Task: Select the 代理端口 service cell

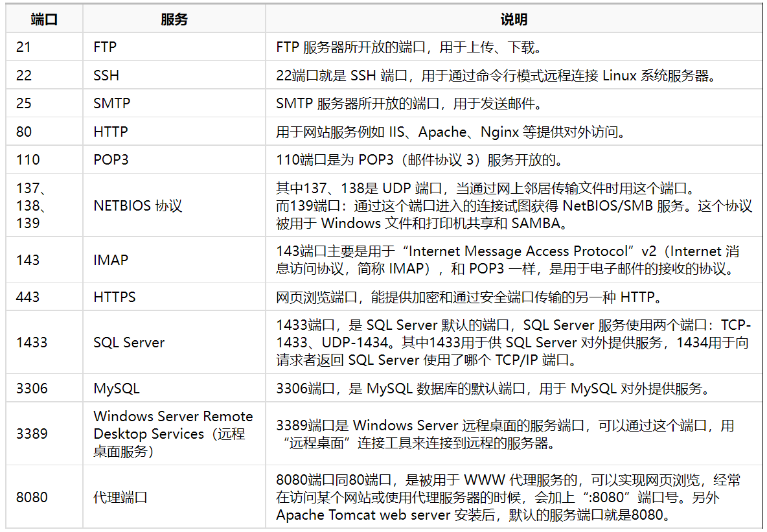Action: pyautogui.click(x=120, y=497)
